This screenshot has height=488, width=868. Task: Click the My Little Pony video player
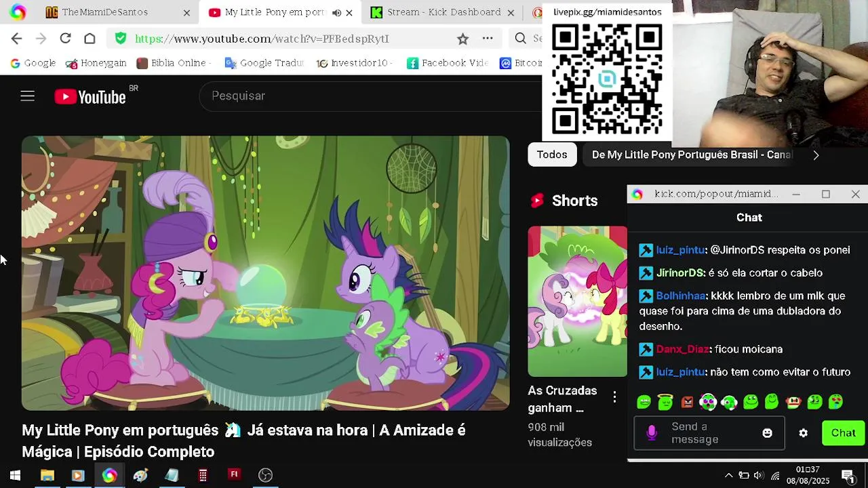tap(265, 273)
